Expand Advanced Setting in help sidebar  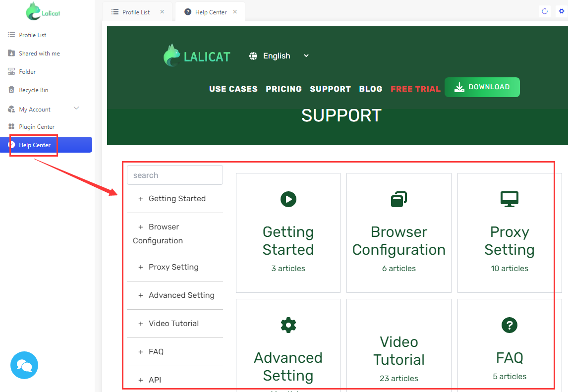coord(141,295)
